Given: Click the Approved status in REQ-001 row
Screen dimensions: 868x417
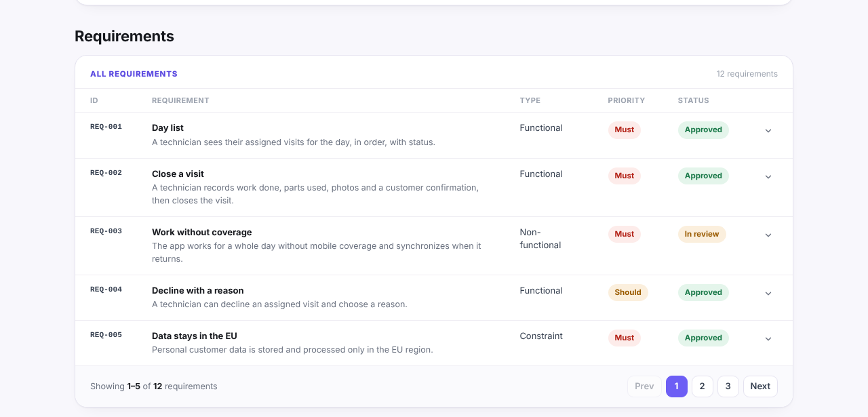Looking at the screenshot, I should (x=703, y=130).
